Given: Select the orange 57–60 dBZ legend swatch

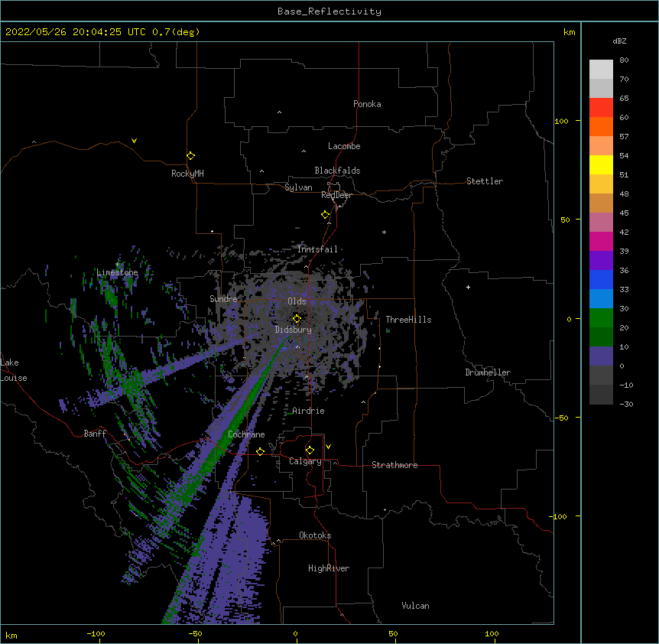Looking at the screenshot, I should (601, 127).
